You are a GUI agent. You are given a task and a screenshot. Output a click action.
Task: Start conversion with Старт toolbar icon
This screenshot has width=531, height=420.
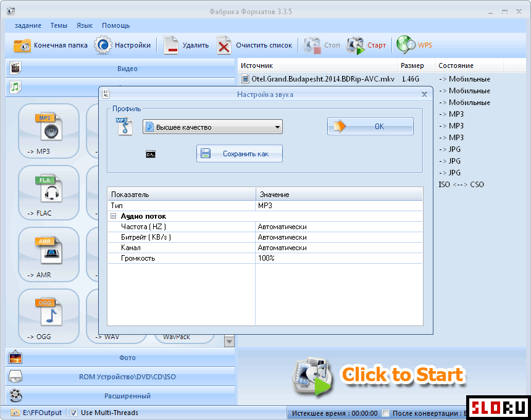click(x=355, y=45)
